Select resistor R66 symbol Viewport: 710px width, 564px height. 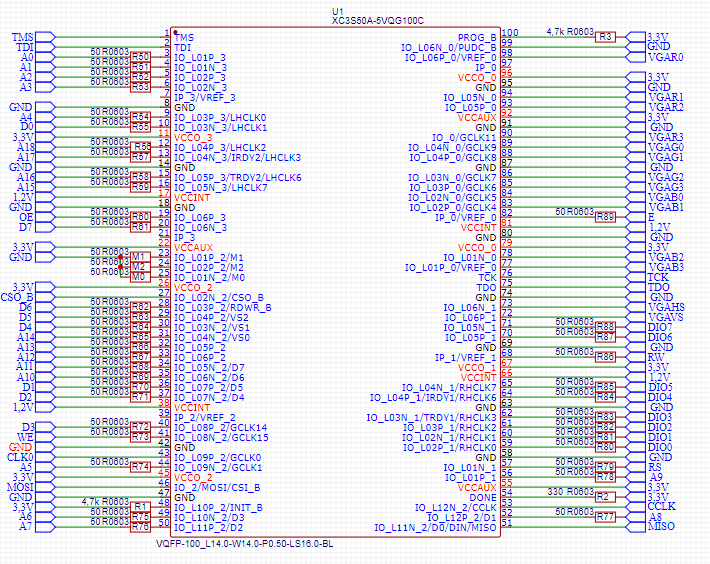click(x=140, y=347)
